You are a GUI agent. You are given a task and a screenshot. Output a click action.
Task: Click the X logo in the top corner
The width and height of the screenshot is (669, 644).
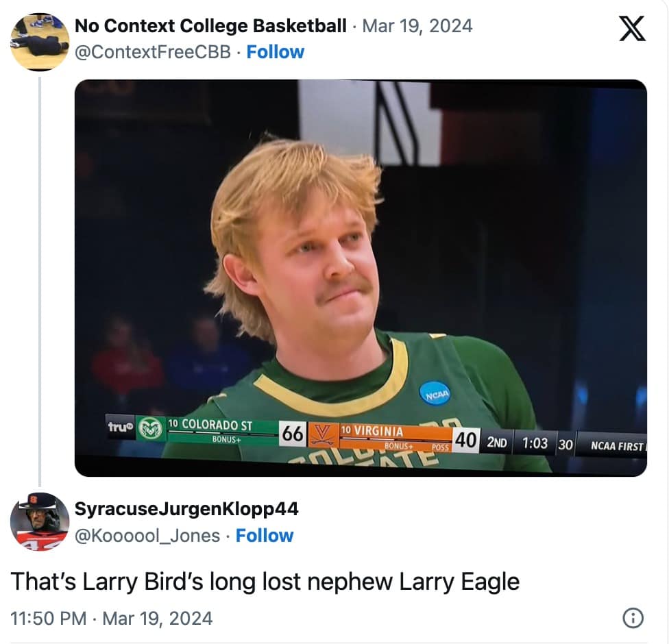[x=632, y=29]
